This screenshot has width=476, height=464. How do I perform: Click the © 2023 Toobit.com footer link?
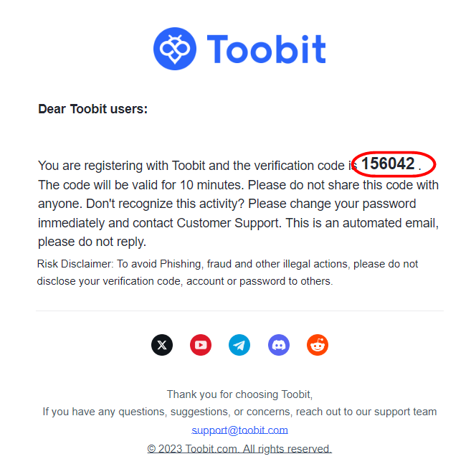[x=239, y=449]
